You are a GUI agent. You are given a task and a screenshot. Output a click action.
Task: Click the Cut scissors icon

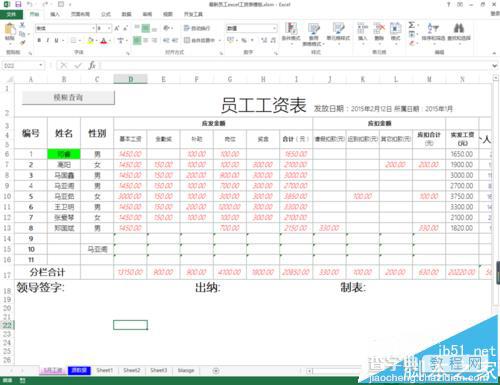(22, 25)
